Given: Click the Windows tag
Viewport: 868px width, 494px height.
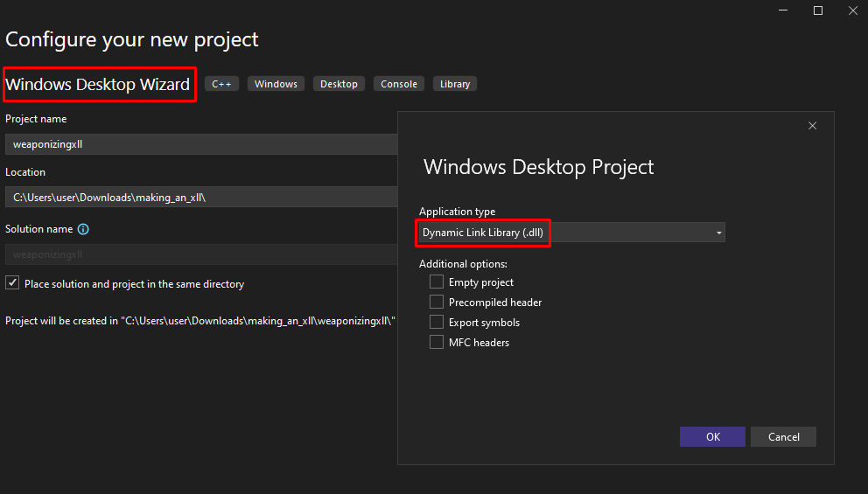Looking at the screenshot, I should [276, 84].
